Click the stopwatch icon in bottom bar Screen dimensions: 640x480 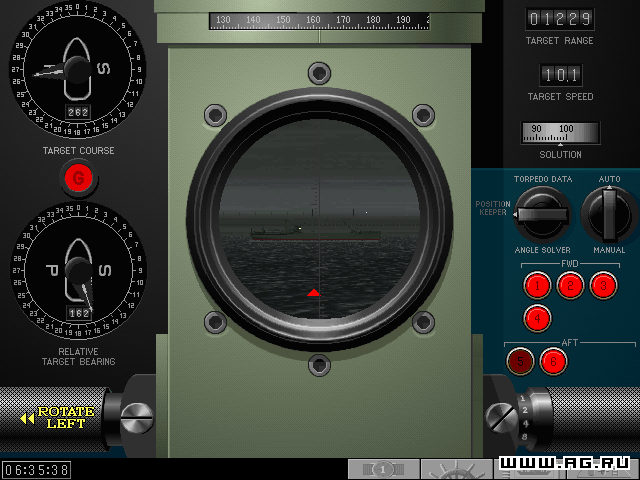[x=383, y=469]
